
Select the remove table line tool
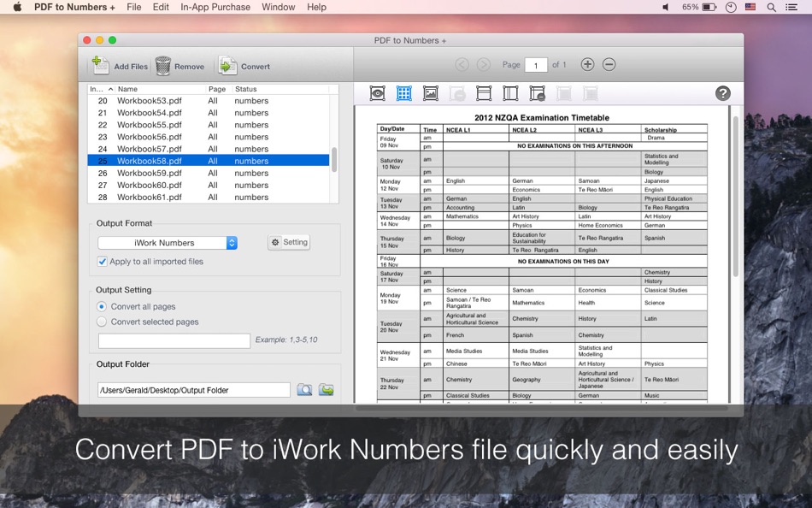(x=537, y=93)
